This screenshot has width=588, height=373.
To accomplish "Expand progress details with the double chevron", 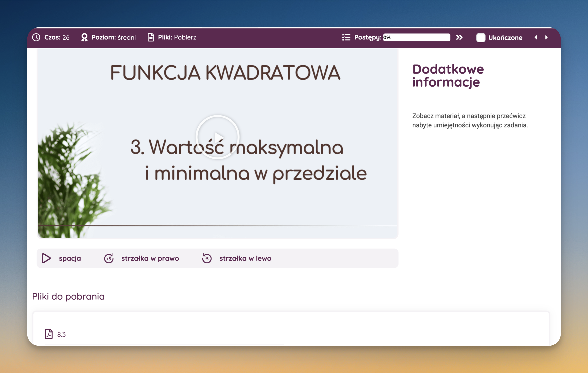I will [x=459, y=37].
